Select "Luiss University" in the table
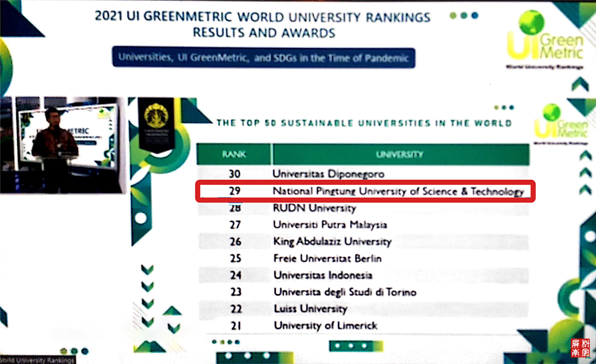The width and height of the screenshot is (596, 364). (310, 309)
